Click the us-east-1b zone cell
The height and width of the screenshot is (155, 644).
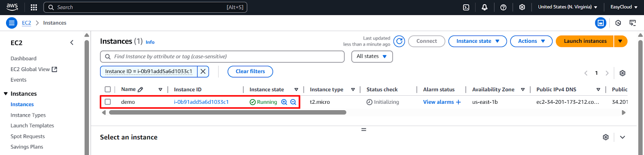point(485,102)
